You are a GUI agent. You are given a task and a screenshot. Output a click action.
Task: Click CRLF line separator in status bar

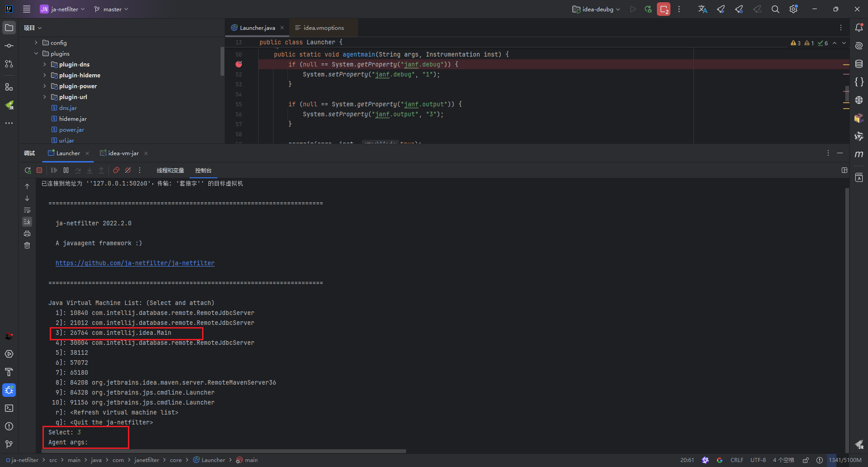click(737, 460)
